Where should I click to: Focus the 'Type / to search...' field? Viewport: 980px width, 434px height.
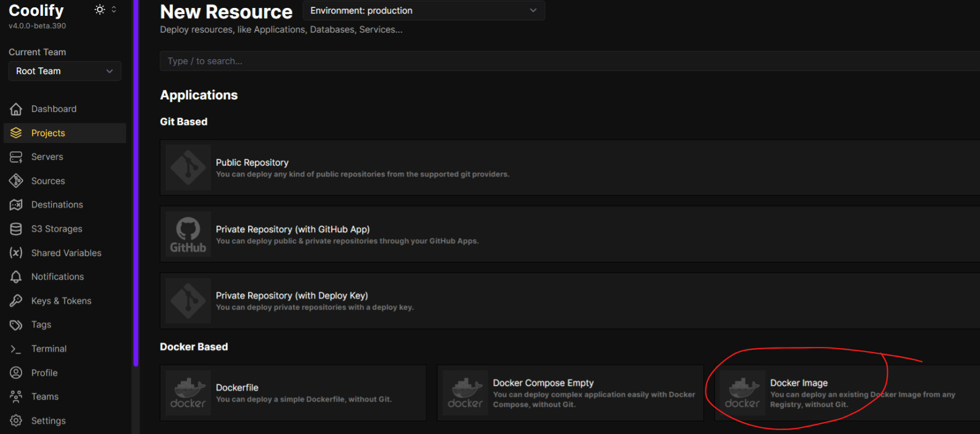click(x=570, y=61)
